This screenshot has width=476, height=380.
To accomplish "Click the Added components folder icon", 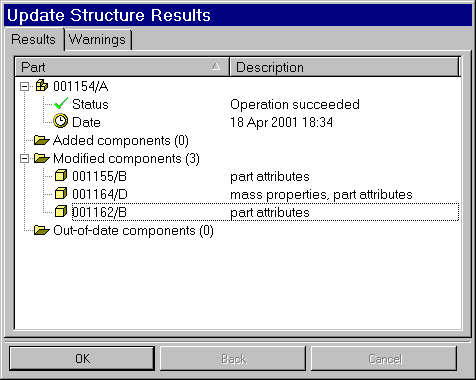I will [42, 140].
